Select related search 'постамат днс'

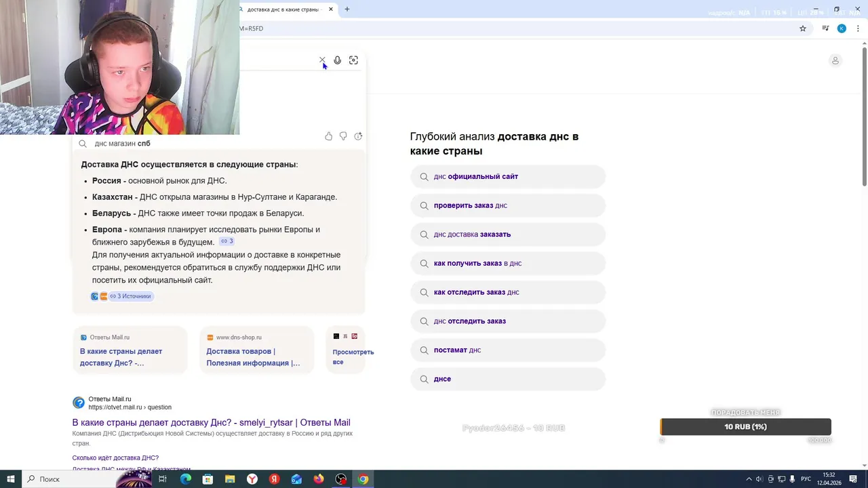coord(508,350)
